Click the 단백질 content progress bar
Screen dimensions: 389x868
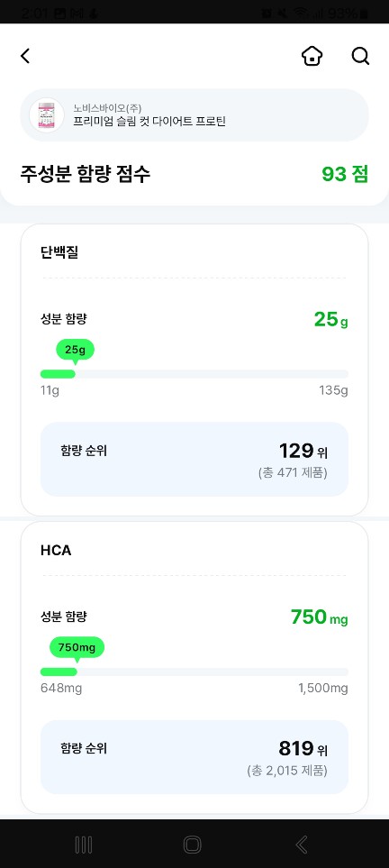194,374
